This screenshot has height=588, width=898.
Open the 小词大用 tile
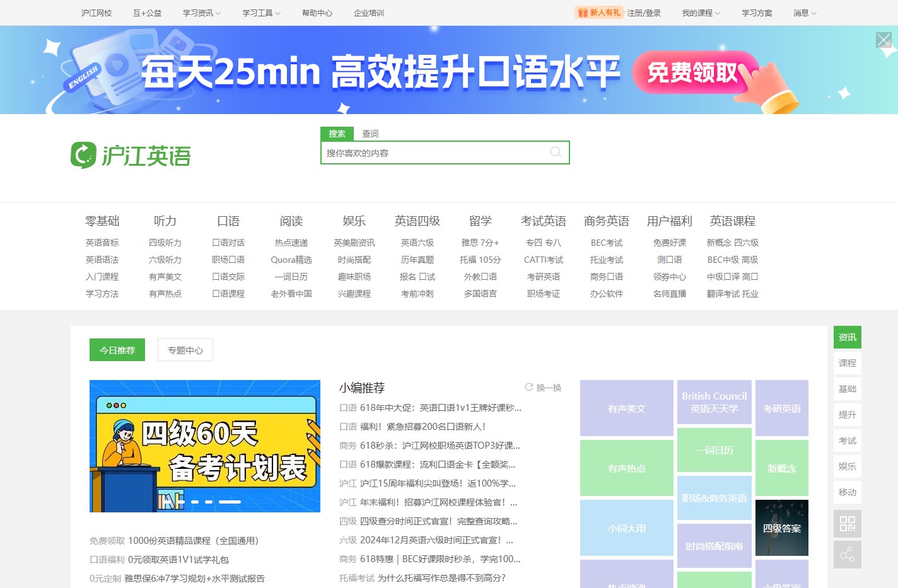[x=627, y=528]
